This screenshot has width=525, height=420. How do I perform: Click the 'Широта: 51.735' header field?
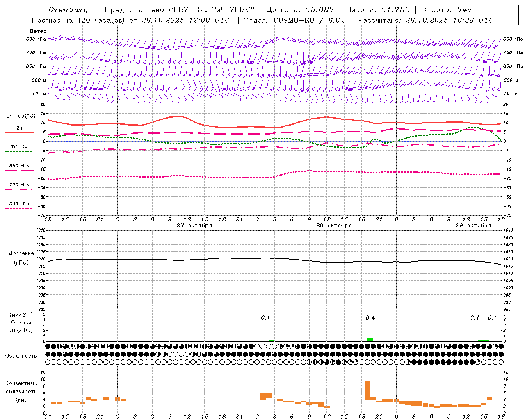377,10
